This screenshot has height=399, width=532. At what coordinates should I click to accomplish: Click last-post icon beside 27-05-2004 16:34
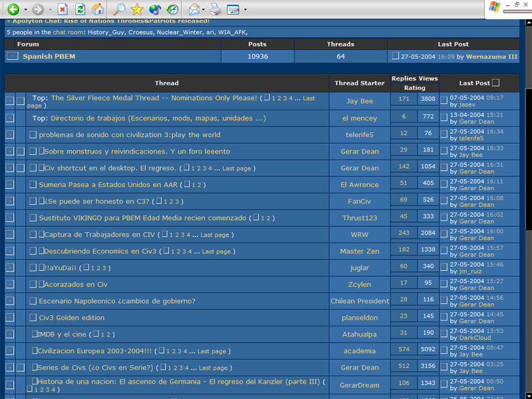pyautogui.click(x=444, y=135)
